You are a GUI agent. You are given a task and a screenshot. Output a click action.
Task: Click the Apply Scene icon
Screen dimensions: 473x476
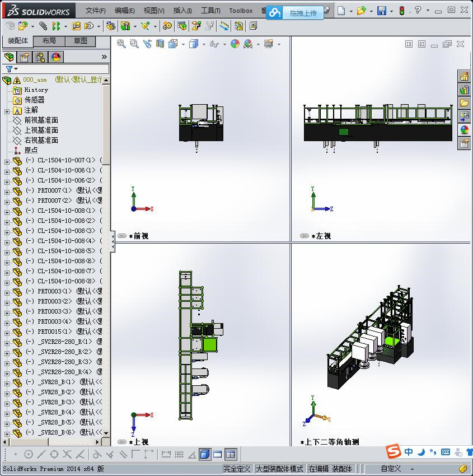pos(248,44)
